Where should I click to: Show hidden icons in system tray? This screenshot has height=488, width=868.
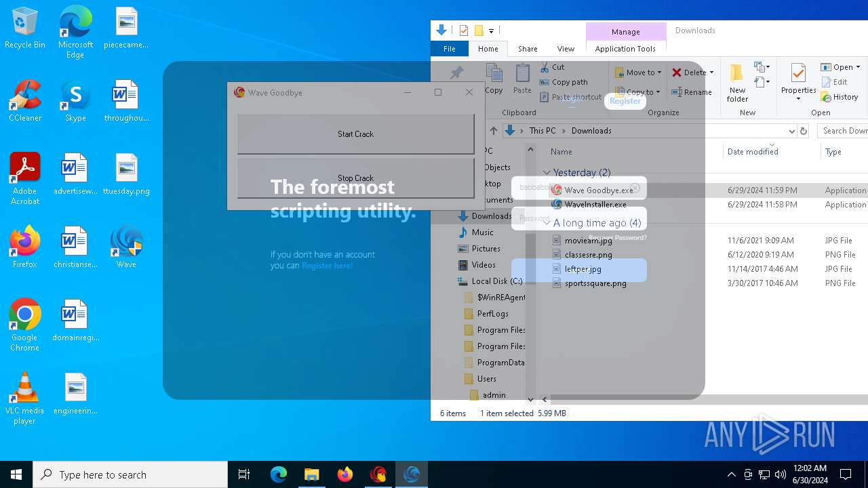[x=731, y=474]
